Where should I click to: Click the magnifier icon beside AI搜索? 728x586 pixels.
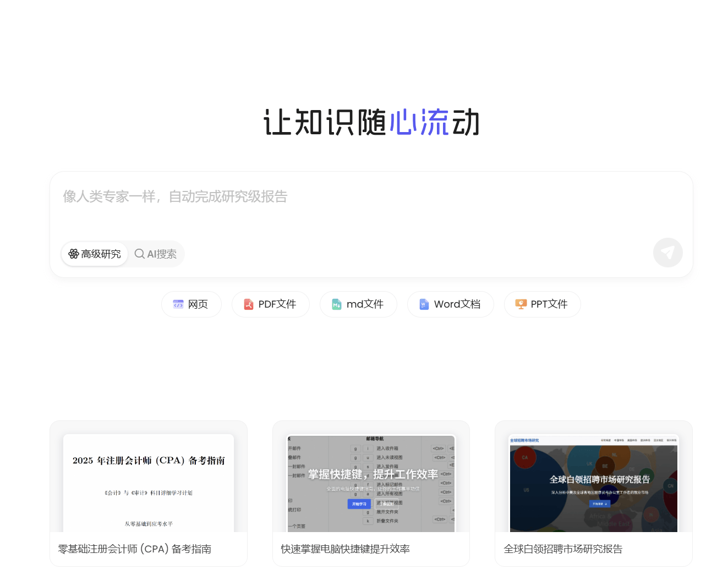pos(140,254)
